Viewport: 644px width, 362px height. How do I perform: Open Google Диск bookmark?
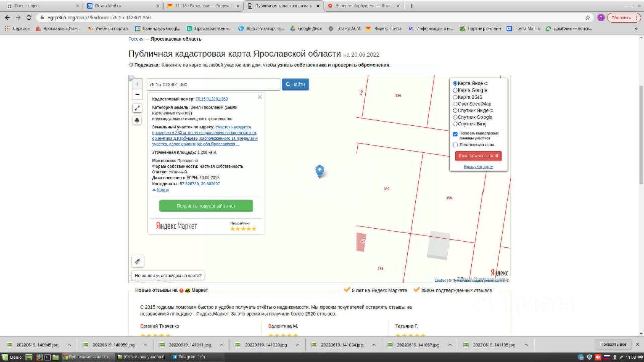tap(306, 28)
